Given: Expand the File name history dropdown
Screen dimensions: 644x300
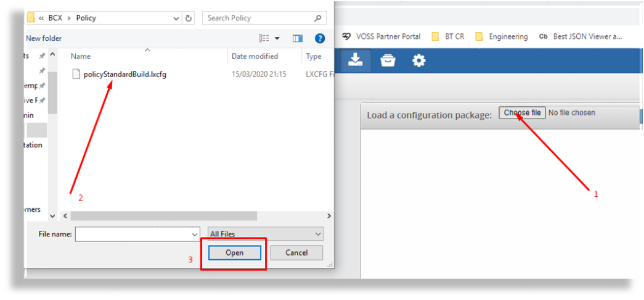Looking at the screenshot, I should [193, 234].
